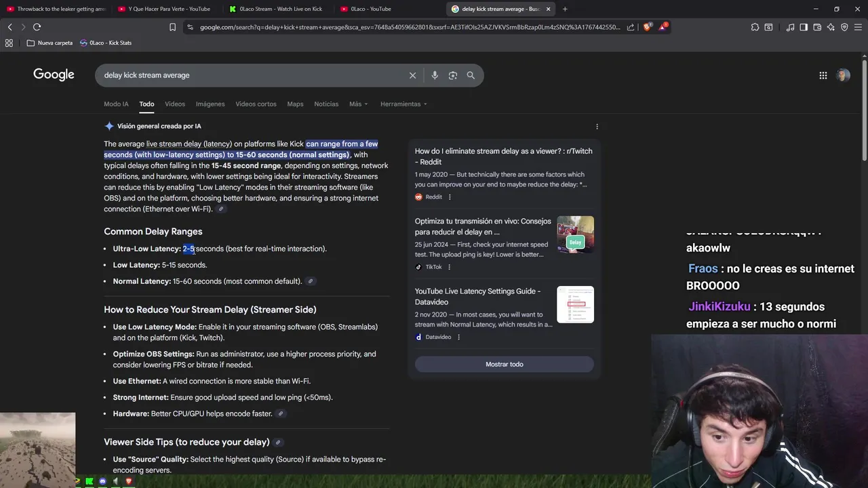Start a voice search with the microphone
This screenshot has width=868, height=488.
click(x=435, y=75)
